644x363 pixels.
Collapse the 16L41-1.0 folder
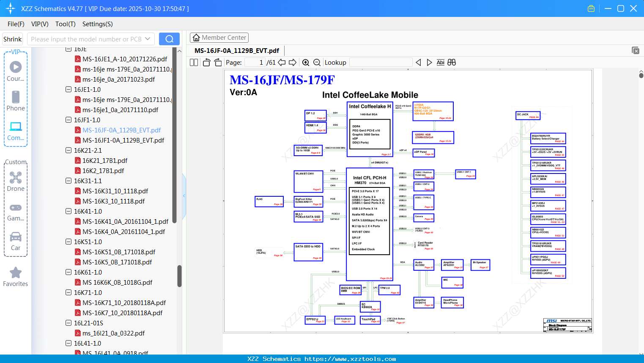pyautogui.click(x=69, y=343)
